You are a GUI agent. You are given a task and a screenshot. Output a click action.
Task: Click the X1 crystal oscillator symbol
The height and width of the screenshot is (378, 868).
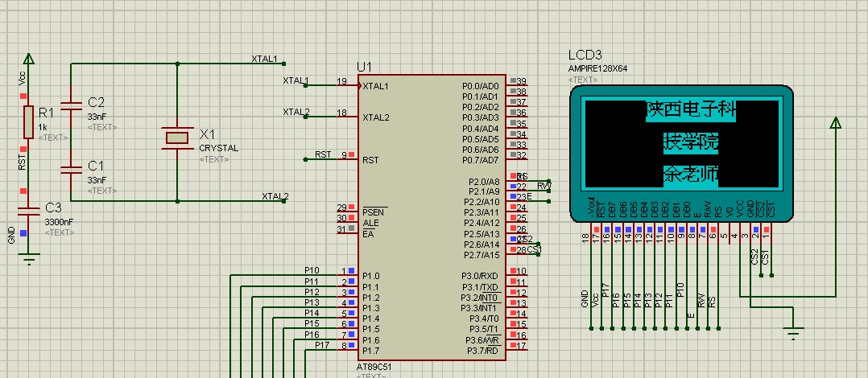click(x=176, y=137)
